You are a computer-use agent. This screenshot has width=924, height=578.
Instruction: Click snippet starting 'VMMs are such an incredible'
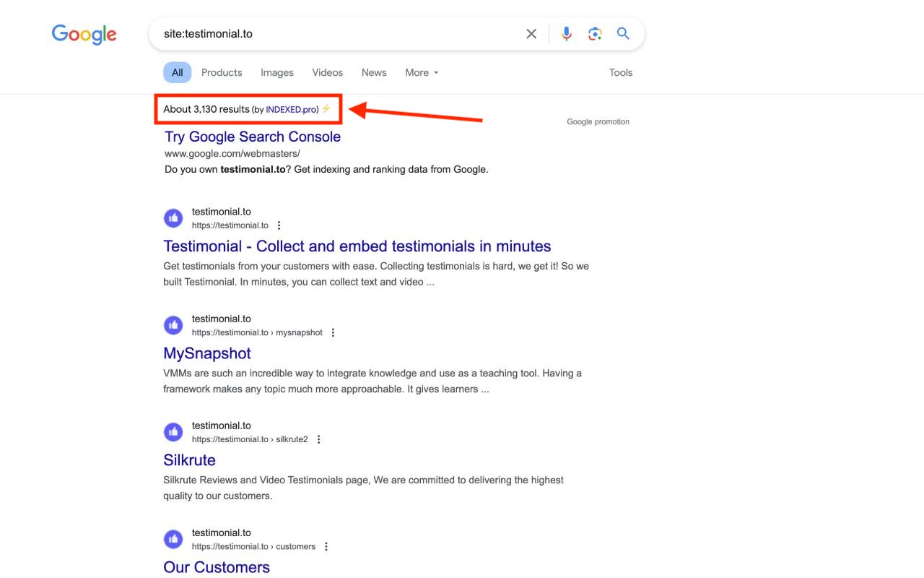pyautogui.click(x=372, y=381)
